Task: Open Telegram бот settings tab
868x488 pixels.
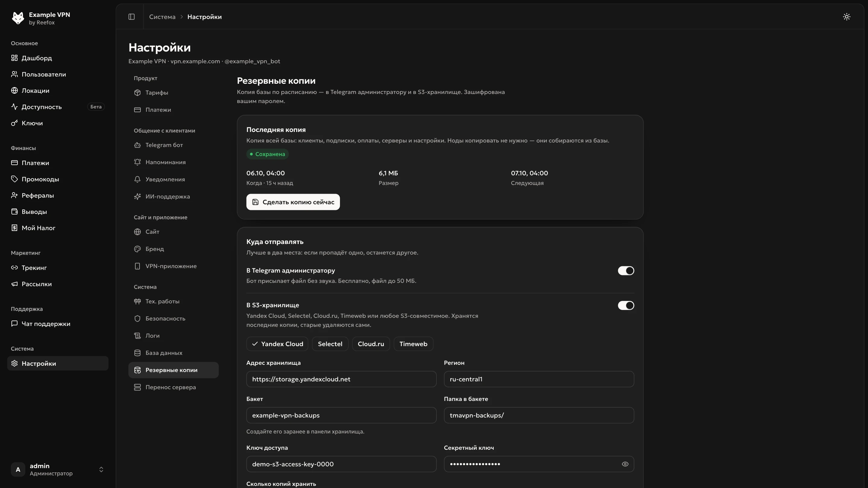Action: (173, 145)
